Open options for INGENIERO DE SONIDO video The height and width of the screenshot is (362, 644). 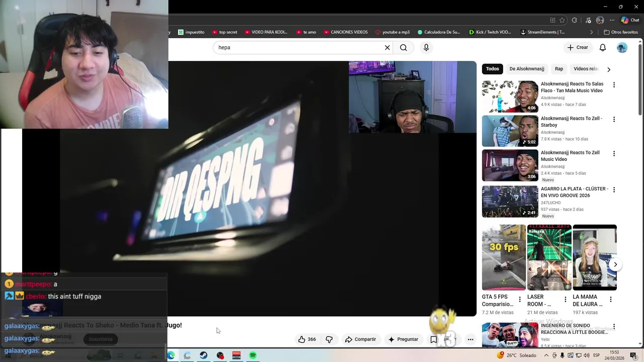click(614, 326)
